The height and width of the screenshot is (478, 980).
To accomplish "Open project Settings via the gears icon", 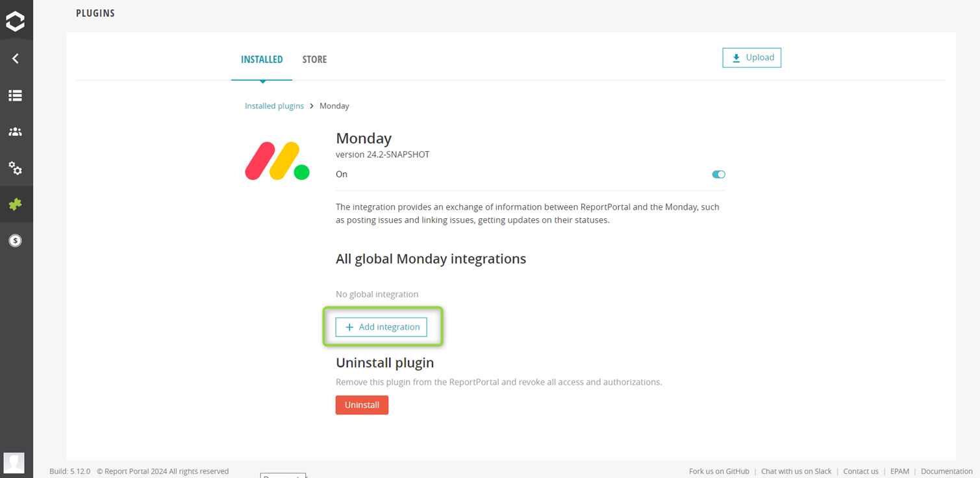I will point(16,168).
